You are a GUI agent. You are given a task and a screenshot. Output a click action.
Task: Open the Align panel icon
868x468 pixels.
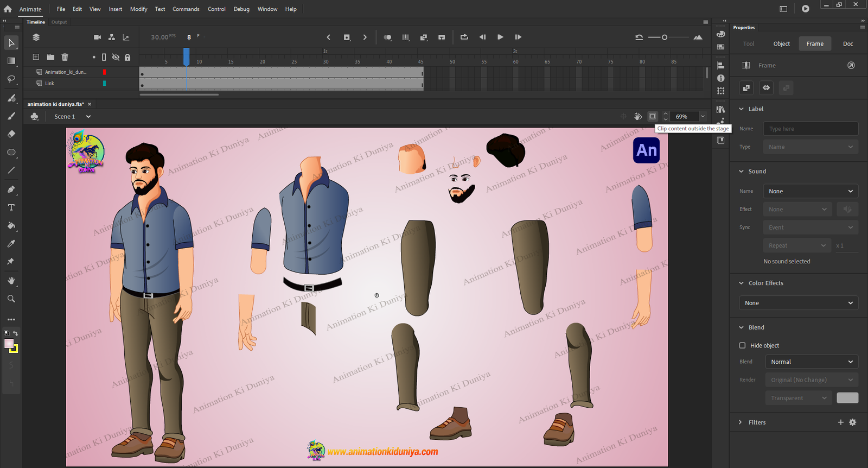(x=720, y=65)
